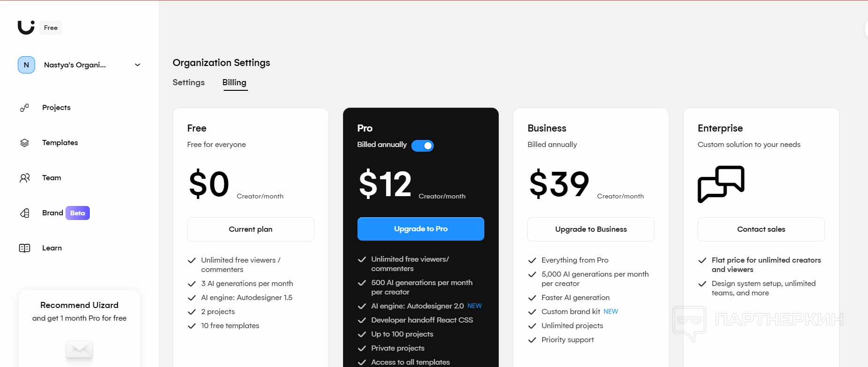Click the Enterprise chat bubbles icon
Viewport: 868px width, 367px height.
(x=721, y=184)
